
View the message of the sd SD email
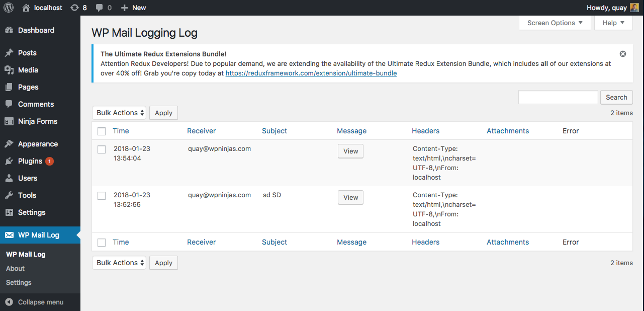[350, 197]
